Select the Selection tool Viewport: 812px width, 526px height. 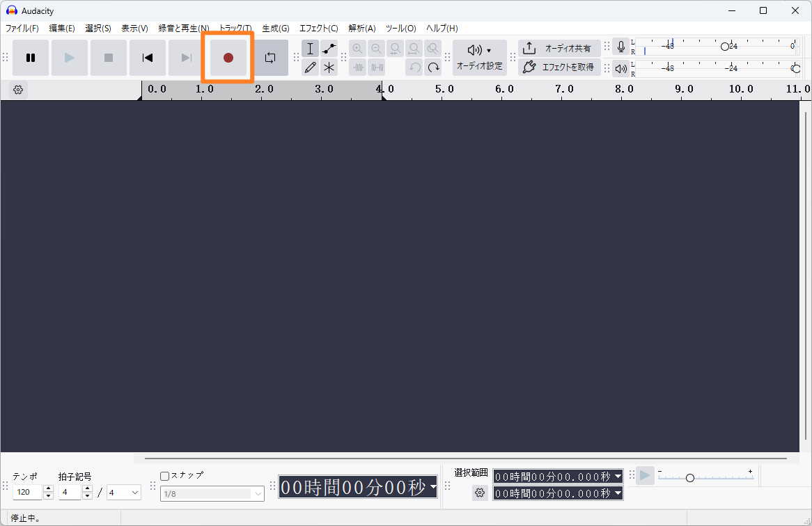point(310,48)
